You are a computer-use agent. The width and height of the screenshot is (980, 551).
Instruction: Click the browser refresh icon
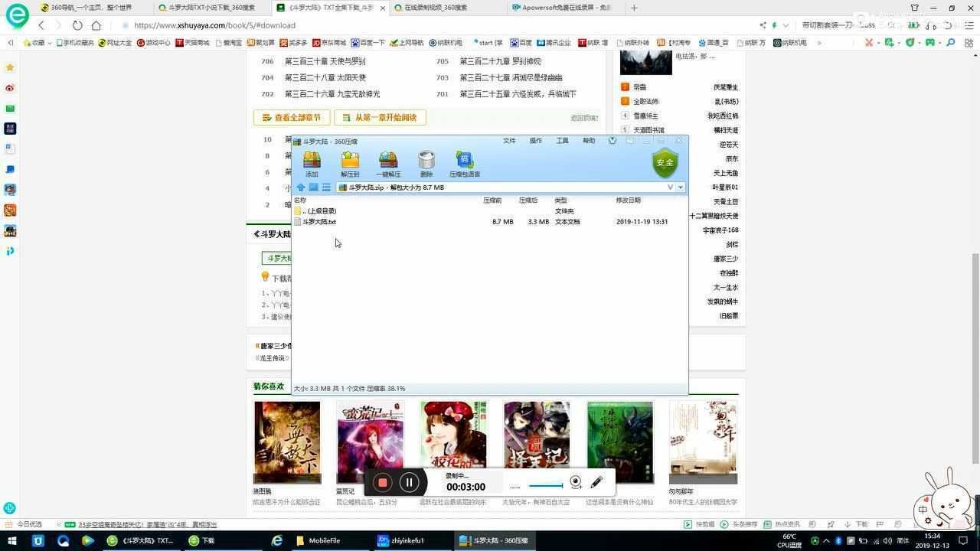[x=77, y=25]
